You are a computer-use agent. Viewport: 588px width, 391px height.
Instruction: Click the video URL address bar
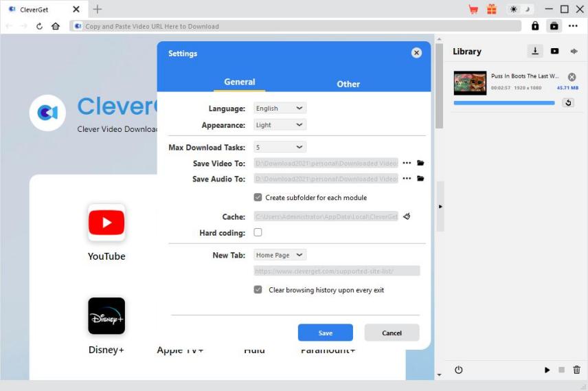pyautogui.click(x=295, y=26)
